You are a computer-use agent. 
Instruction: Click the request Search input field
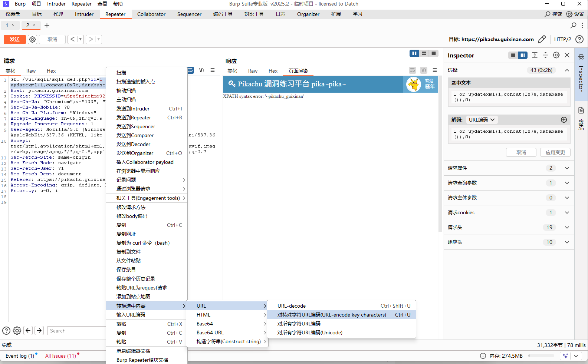pos(76,331)
